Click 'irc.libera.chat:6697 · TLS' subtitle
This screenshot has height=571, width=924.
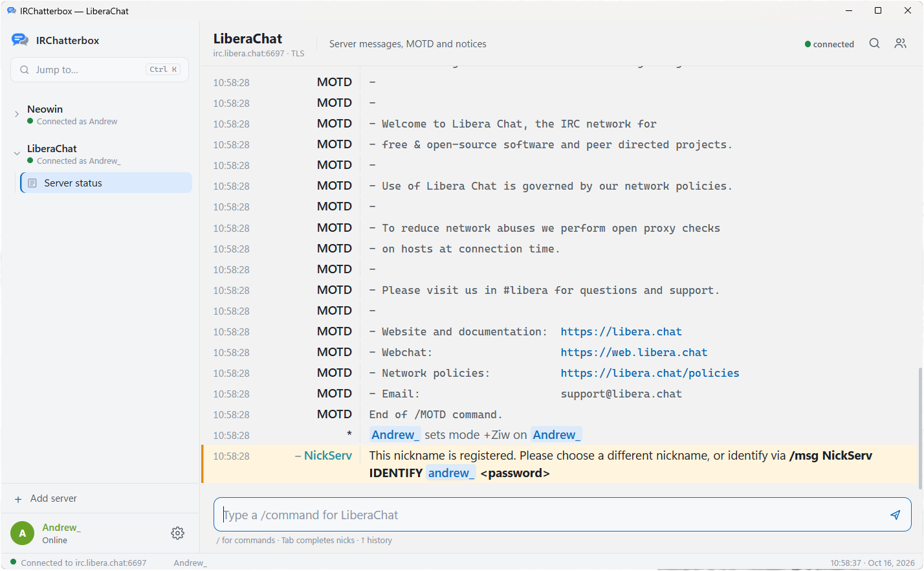coord(259,54)
